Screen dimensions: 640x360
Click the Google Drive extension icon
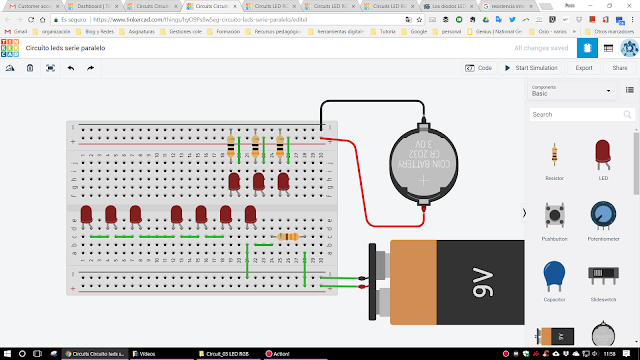coord(486,20)
